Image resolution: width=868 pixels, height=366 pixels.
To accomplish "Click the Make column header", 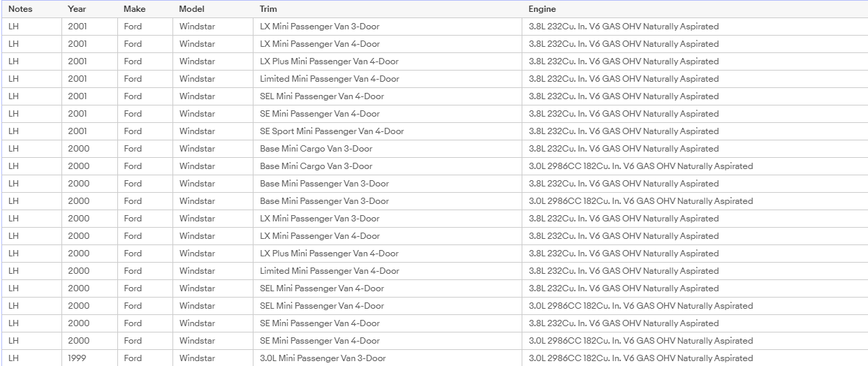I will [x=134, y=9].
